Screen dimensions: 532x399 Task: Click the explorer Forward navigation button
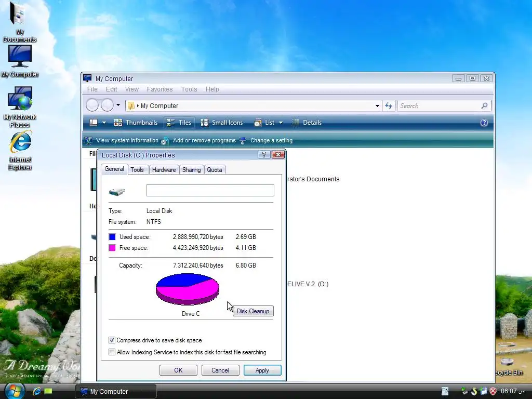(107, 105)
